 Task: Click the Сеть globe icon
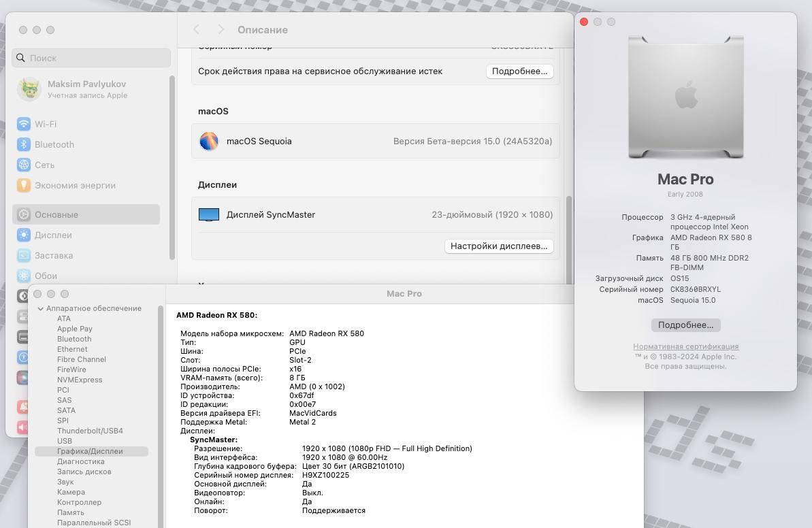pyautogui.click(x=24, y=165)
